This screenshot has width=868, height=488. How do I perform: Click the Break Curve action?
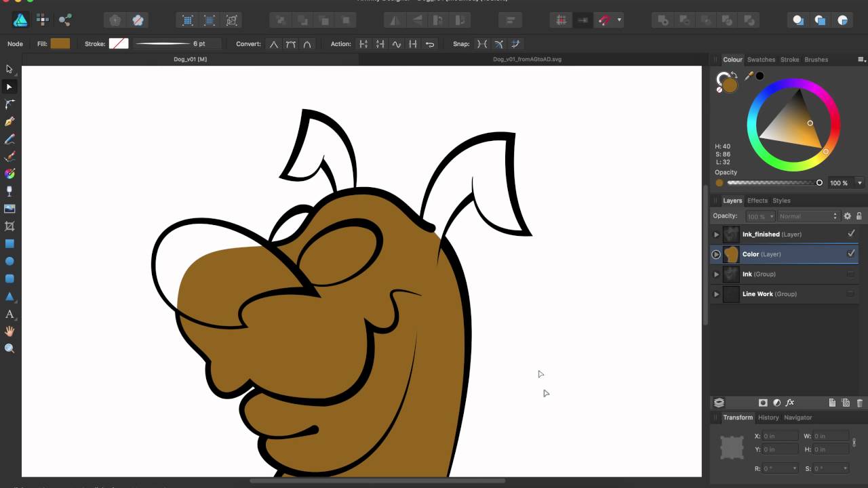[363, 44]
